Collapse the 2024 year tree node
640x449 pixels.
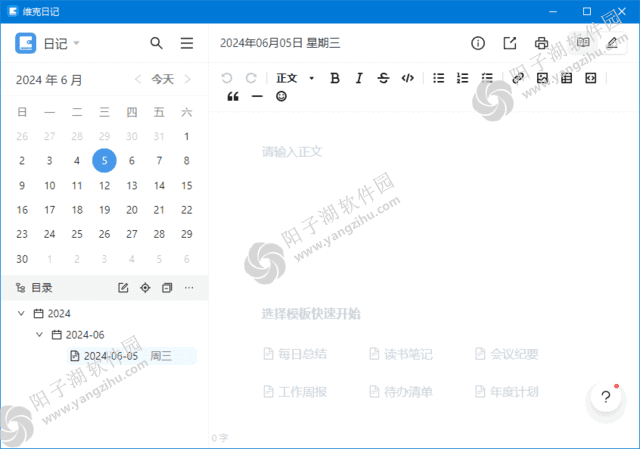(21, 313)
